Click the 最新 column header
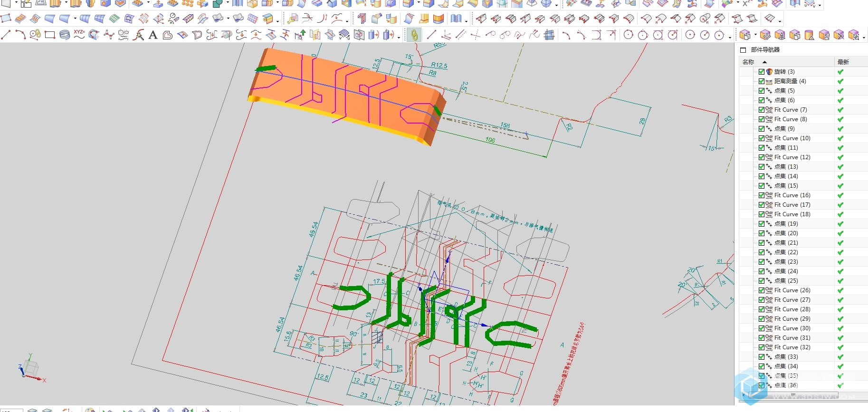Image resolution: width=868 pixels, height=412 pixels. click(851, 62)
